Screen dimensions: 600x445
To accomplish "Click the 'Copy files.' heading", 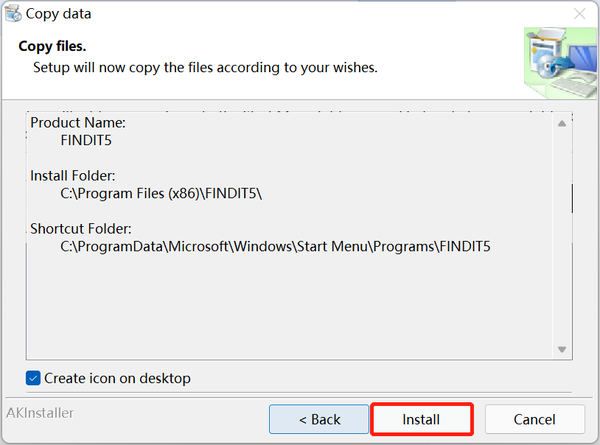I will tap(52, 47).
